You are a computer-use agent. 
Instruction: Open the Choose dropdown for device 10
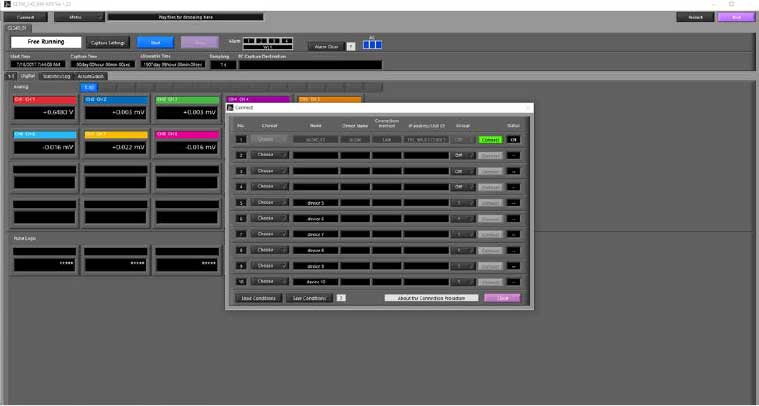269,281
